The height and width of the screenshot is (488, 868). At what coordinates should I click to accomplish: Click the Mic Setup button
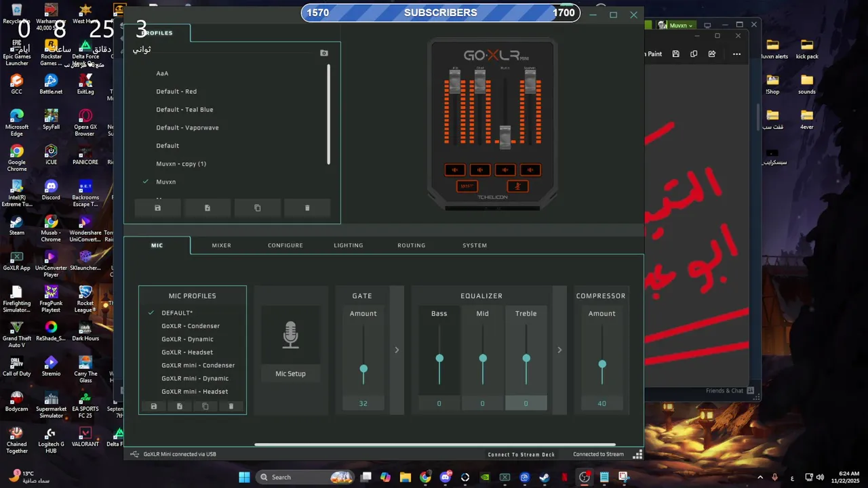pos(290,373)
